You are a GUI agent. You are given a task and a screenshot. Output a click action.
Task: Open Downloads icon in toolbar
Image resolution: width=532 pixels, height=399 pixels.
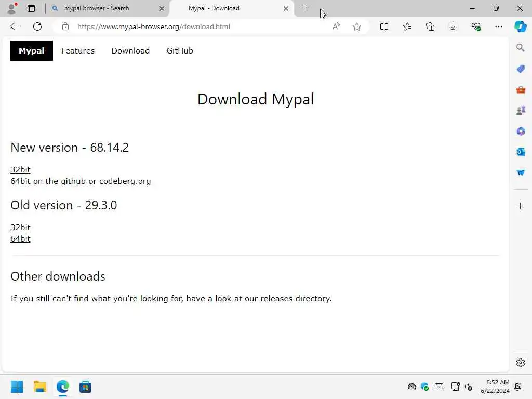453,26
